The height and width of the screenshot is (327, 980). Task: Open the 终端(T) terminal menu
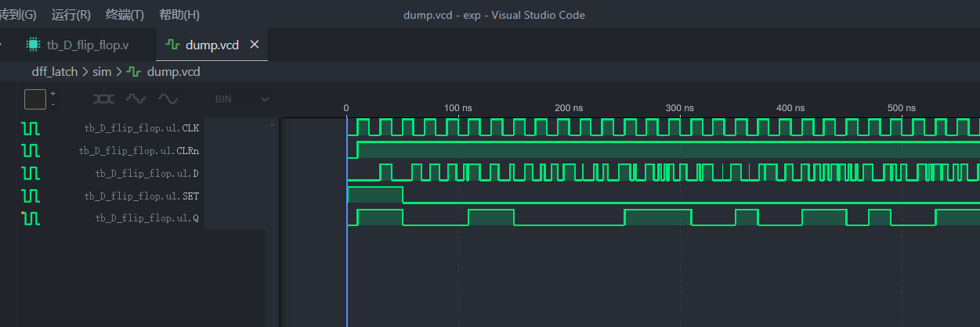click(125, 15)
